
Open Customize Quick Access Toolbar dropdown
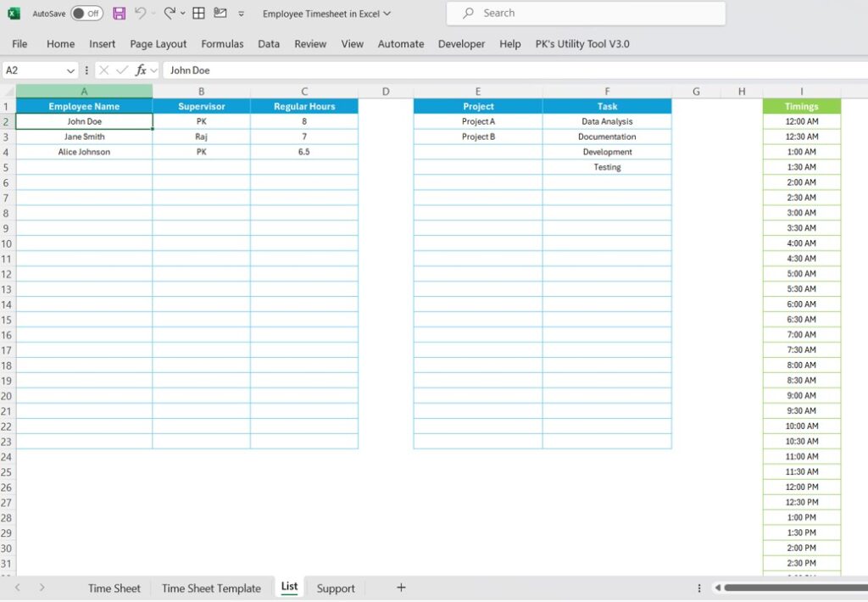point(242,14)
